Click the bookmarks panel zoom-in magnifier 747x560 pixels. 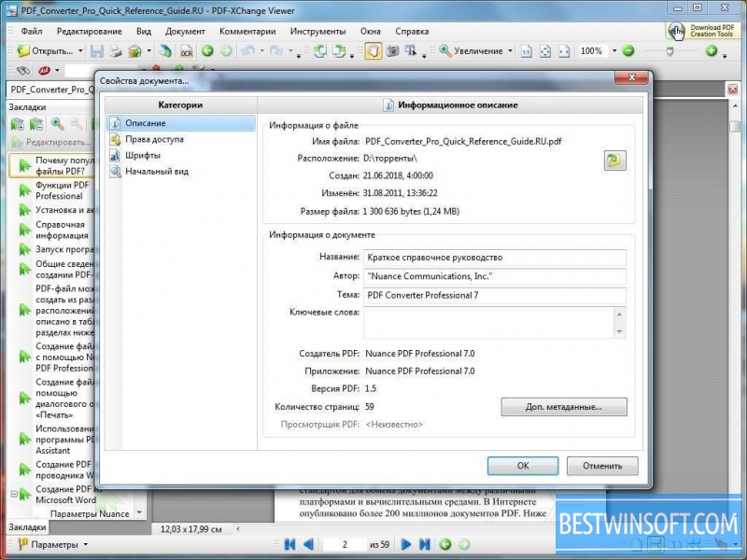click(x=58, y=125)
